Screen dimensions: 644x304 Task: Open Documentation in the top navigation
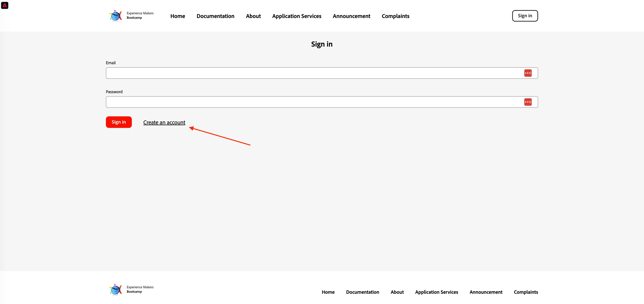tap(216, 16)
